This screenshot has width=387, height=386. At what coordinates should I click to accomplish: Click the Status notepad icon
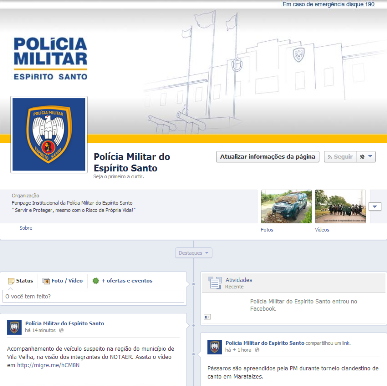[11, 281]
